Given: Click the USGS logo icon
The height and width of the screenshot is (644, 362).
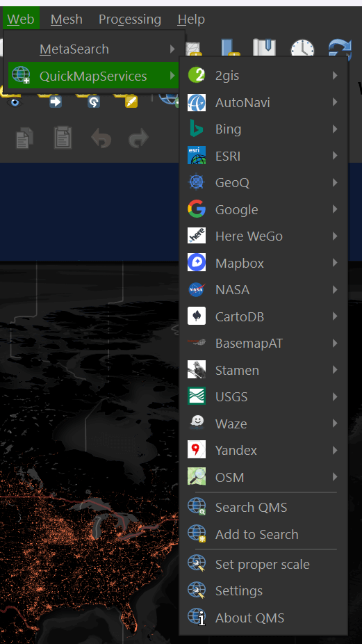Looking at the screenshot, I should [x=197, y=396].
